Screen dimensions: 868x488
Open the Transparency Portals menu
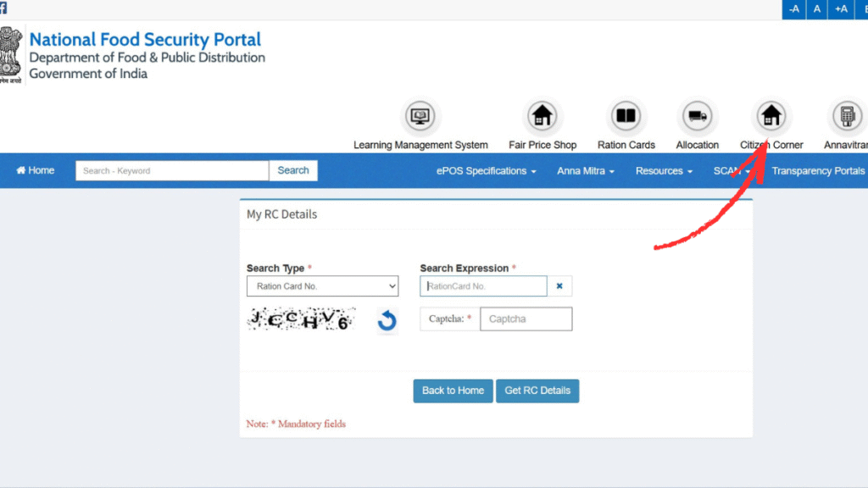point(818,171)
